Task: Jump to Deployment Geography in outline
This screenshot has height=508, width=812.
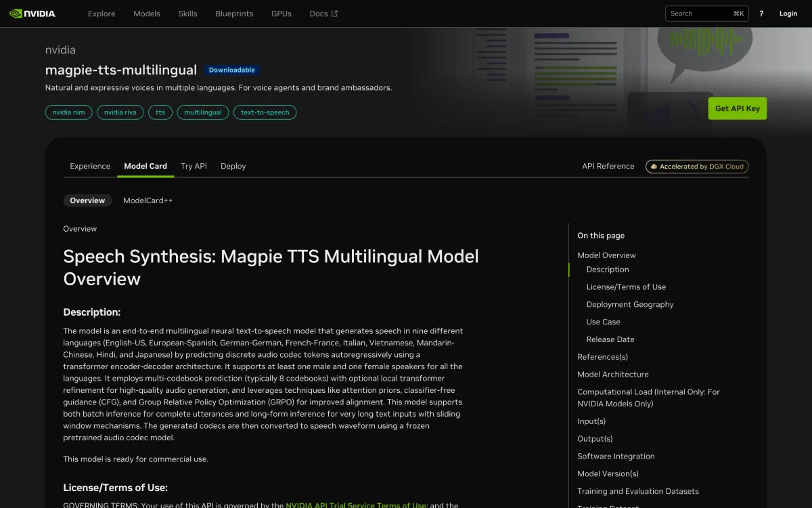Action: (x=630, y=305)
